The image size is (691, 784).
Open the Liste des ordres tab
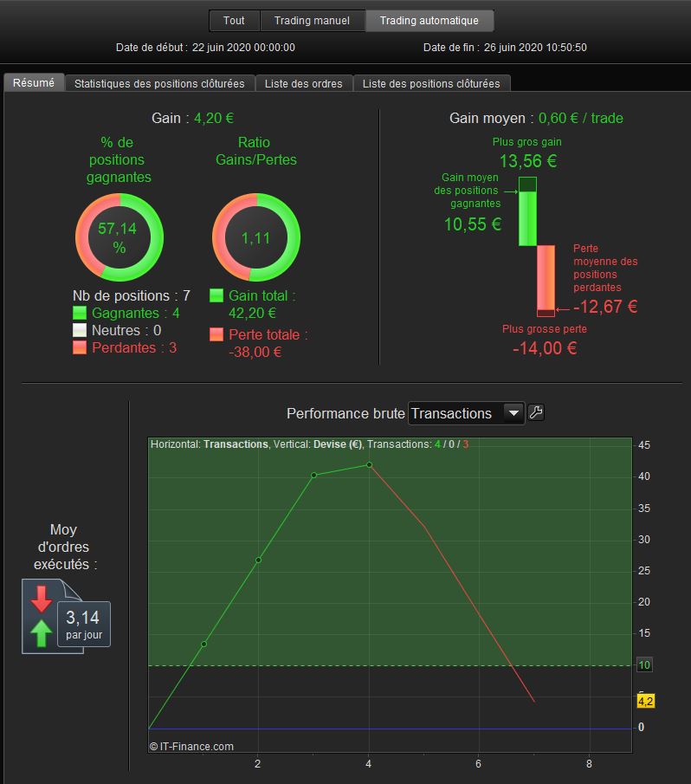pyautogui.click(x=304, y=83)
